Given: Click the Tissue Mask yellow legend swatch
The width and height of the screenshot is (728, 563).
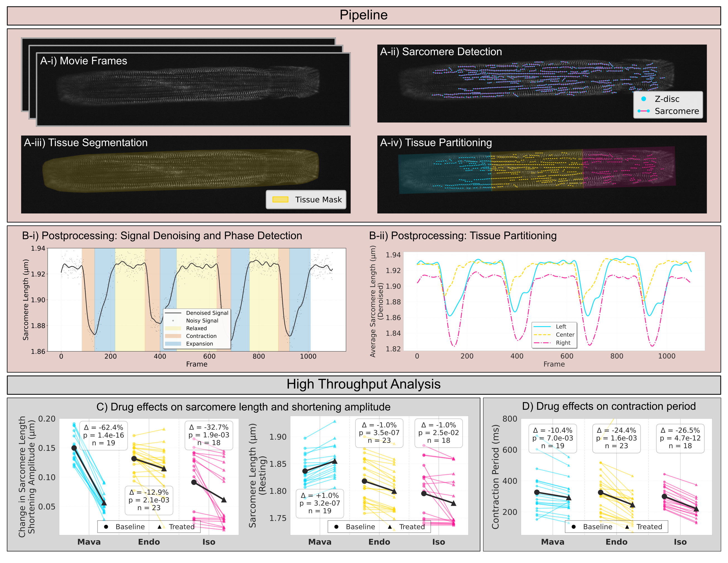Looking at the screenshot, I should 280,199.
